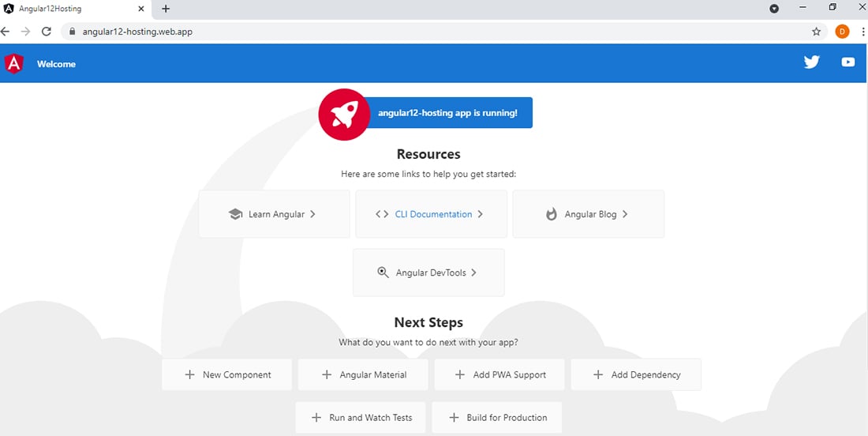
Task: Open Chrome's three-dot menu
Action: click(x=863, y=32)
